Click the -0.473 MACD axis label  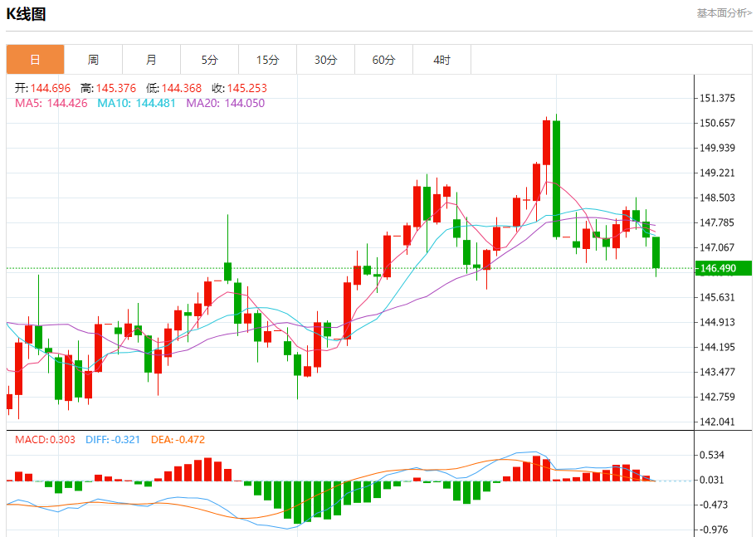click(714, 505)
